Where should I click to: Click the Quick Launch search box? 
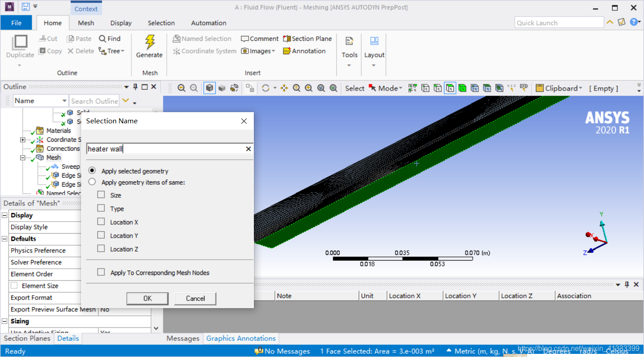pyautogui.click(x=559, y=22)
